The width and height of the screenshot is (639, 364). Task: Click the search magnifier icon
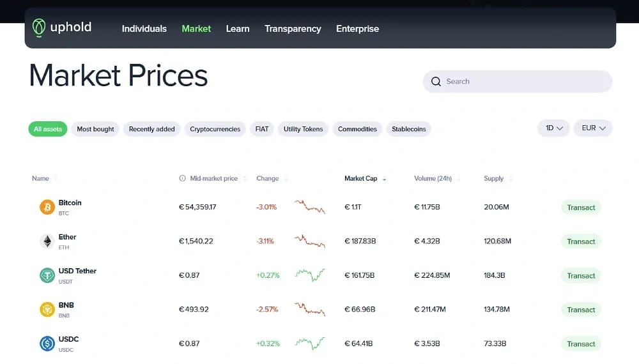pyautogui.click(x=436, y=82)
